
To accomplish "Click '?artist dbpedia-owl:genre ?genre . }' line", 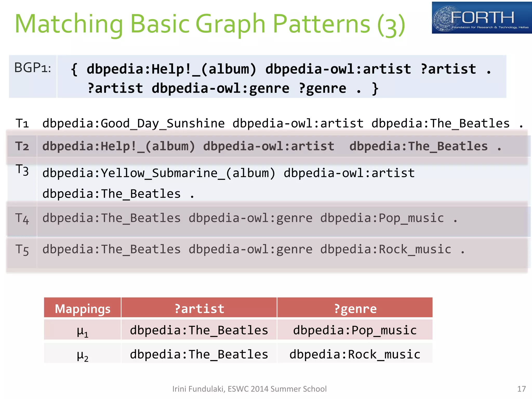I will (233, 88).
